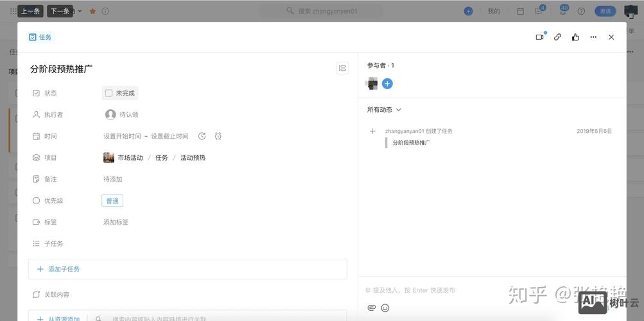Copy task link via chain icon
This screenshot has height=321, width=644.
557,37
